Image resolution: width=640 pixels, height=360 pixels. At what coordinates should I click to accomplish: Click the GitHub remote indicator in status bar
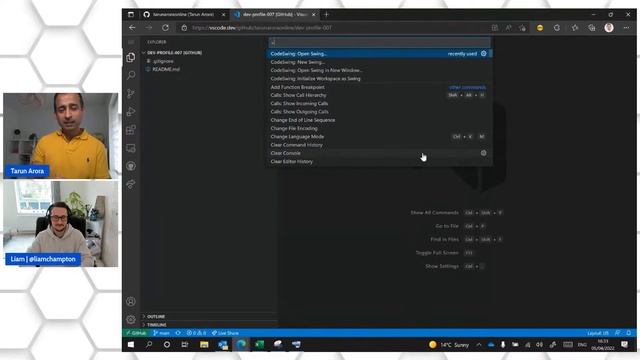[x=137, y=333]
